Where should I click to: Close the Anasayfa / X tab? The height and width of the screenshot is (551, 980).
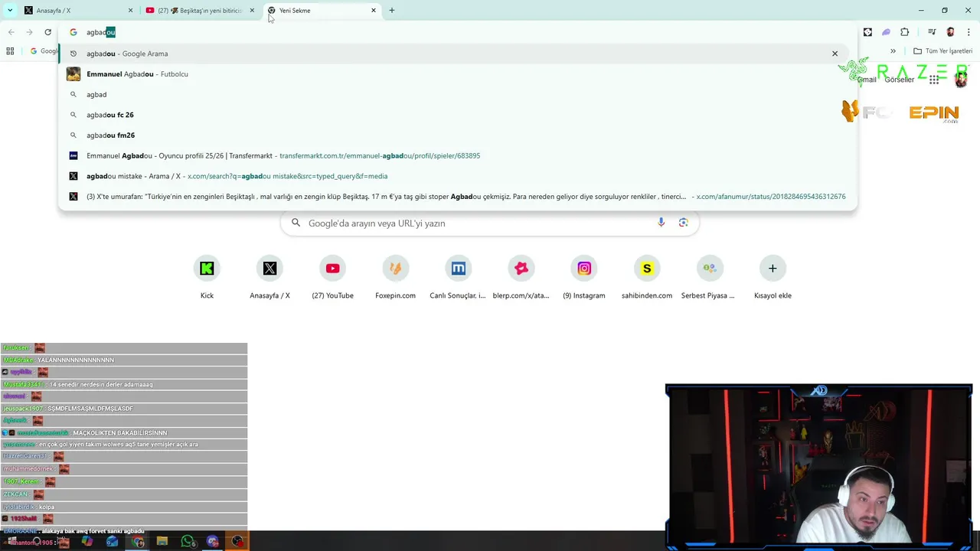pos(130,11)
